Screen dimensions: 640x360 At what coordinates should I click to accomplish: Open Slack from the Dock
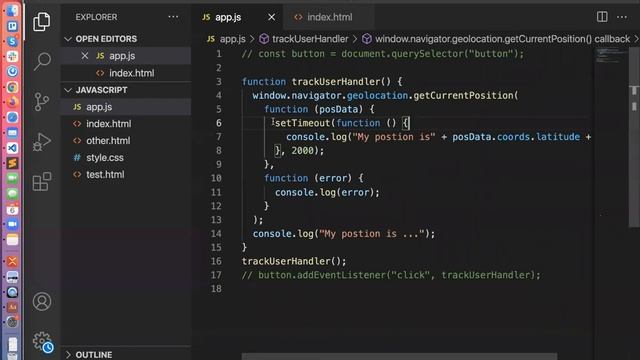point(12,56)
